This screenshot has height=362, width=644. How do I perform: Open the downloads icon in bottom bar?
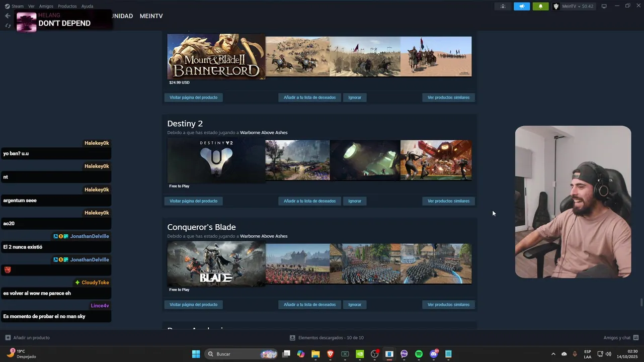coord(292,338)
